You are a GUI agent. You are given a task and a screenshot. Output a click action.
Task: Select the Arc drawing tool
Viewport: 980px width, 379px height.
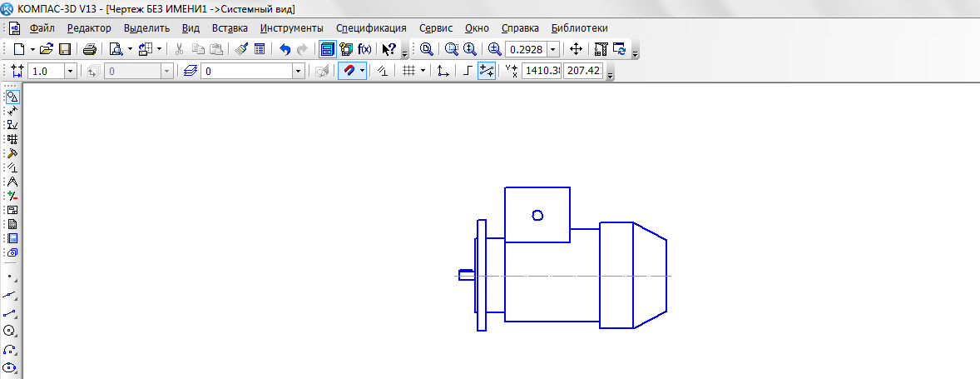click(x=11, y=350)
